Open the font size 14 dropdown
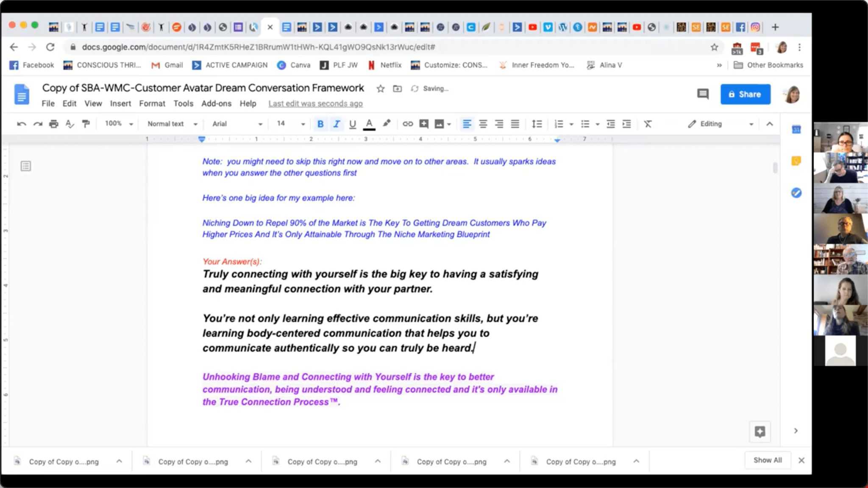 291,124
